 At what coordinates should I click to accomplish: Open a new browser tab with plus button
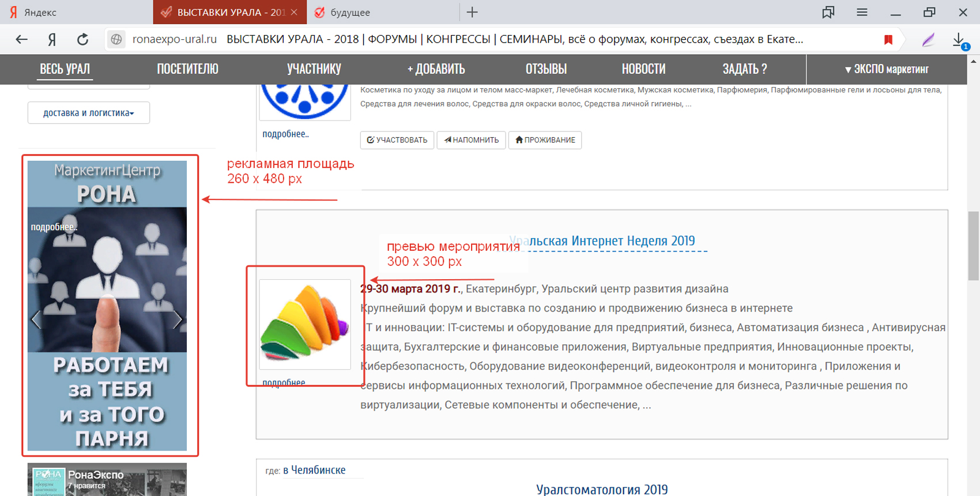point(472,12)
